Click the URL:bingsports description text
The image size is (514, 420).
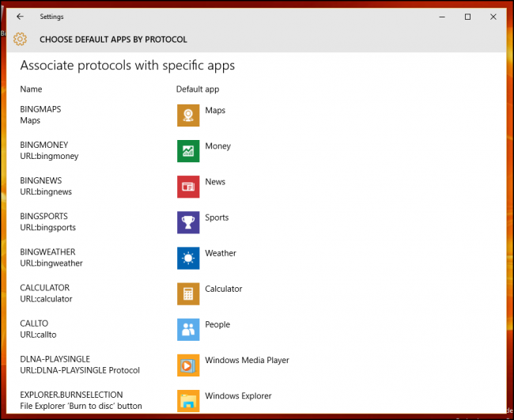coord(48,228)
